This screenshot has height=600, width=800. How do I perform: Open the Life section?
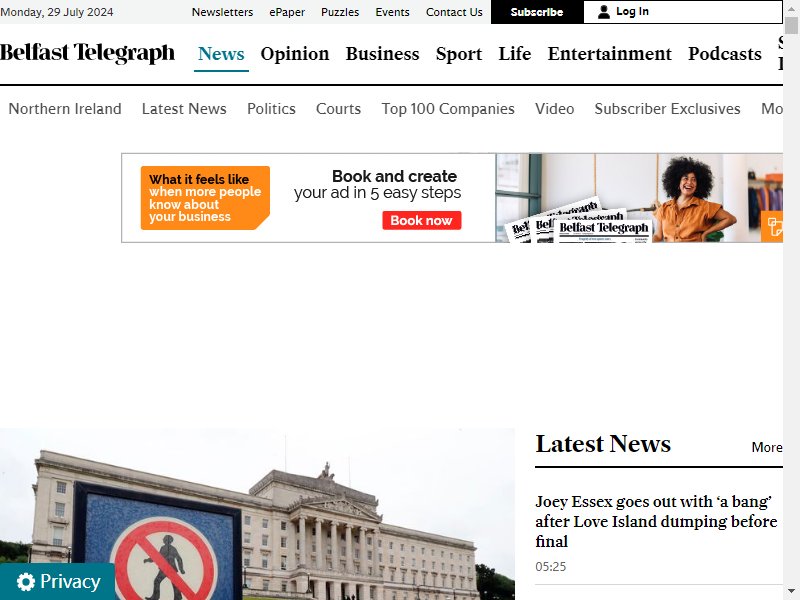coord(515,54)
